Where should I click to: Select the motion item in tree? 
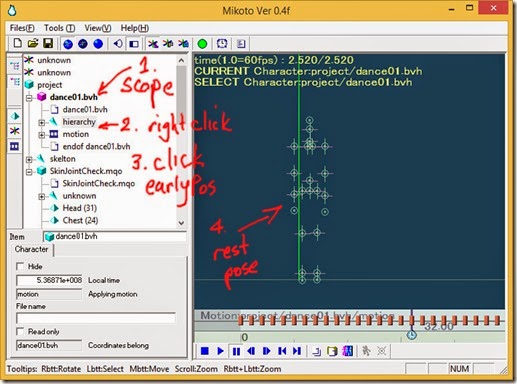coord(76,134)
